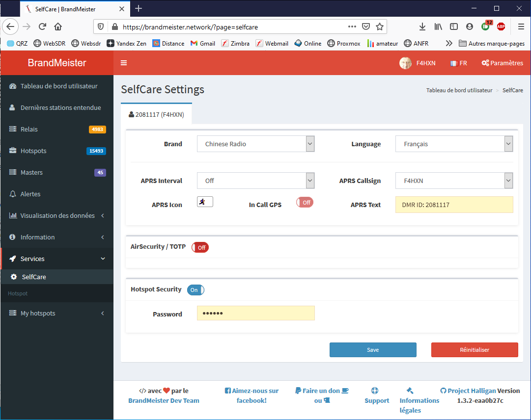Open the APRS Interval dropdown

(256, 181)
